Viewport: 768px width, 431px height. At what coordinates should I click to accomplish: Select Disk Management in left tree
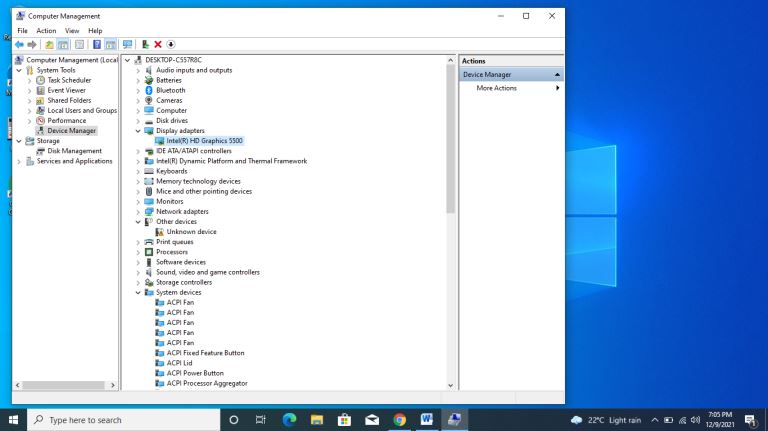pos(74,151)
